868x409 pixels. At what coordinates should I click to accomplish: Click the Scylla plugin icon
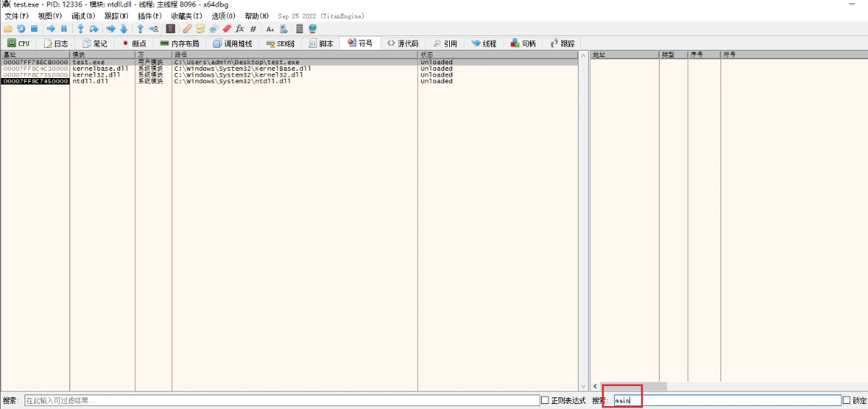click(x=171, y=29)
